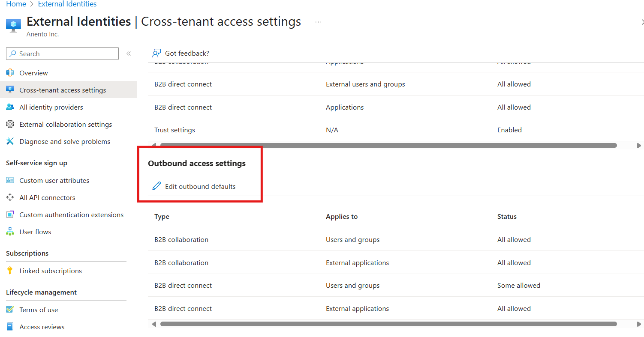The width and height of the screenshot is (644, 337).
Task: Click Diagnose and solve problems wrench icon
Action: tap(10, 141)
